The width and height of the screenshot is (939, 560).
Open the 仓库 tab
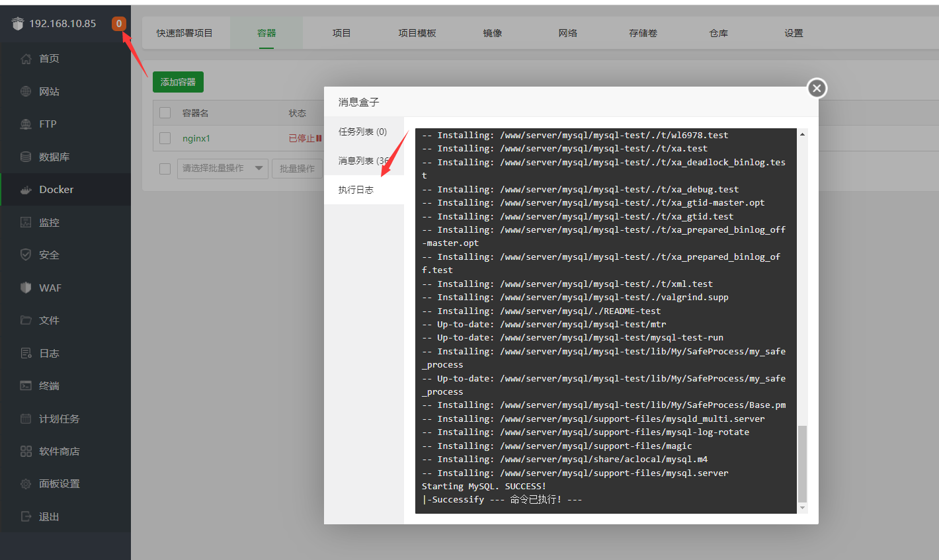click(x=719, y=33)
